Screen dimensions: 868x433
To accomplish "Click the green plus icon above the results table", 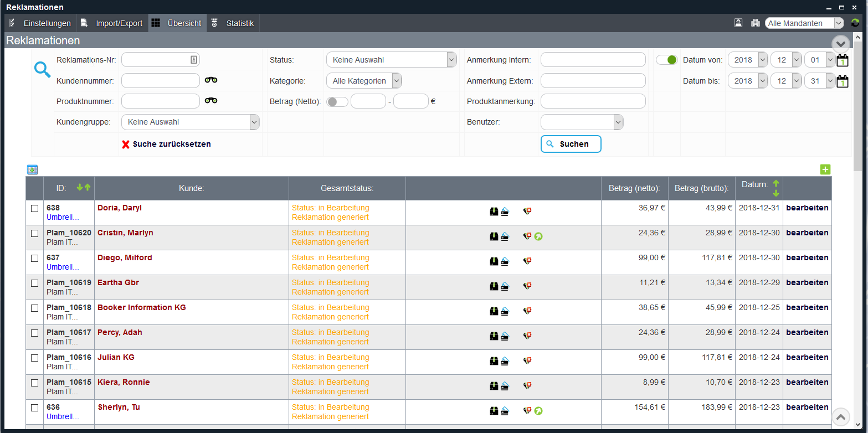I will coord(825,169).
